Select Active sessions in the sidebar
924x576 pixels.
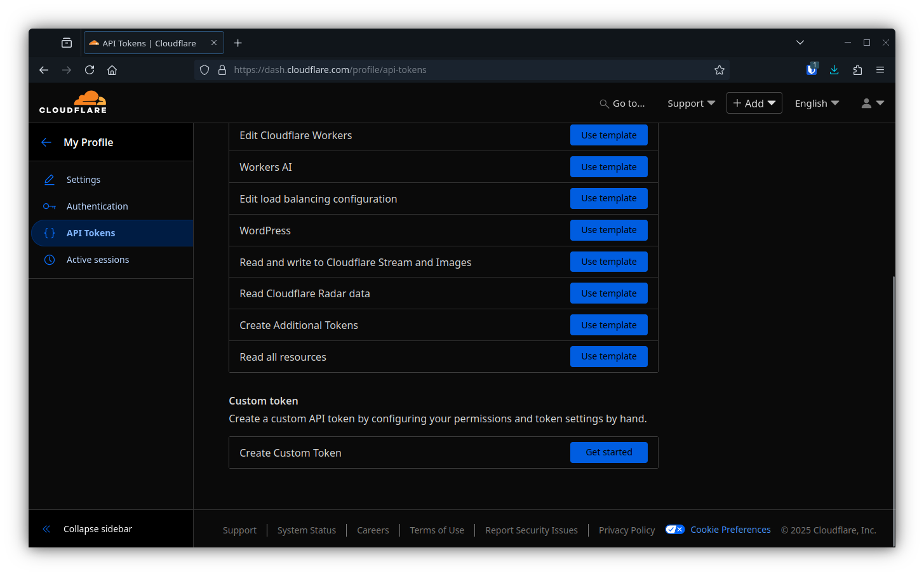[x=98, y=260]
